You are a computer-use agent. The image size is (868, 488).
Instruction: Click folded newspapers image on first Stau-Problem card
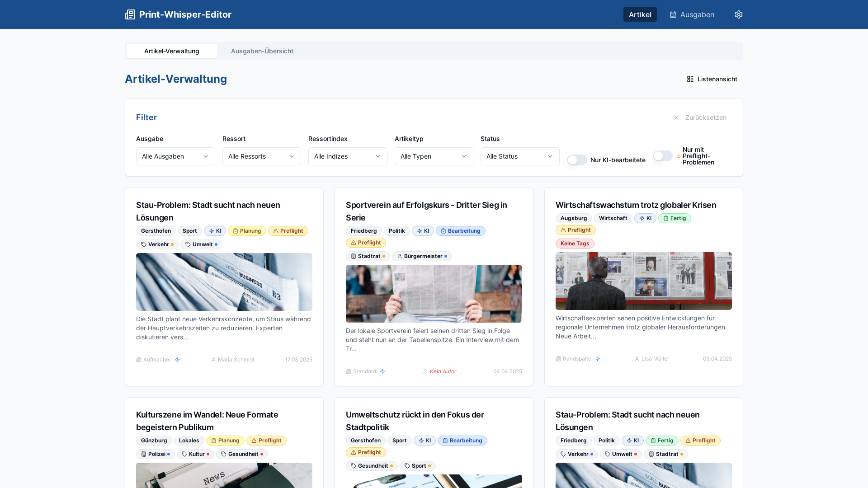224,282
